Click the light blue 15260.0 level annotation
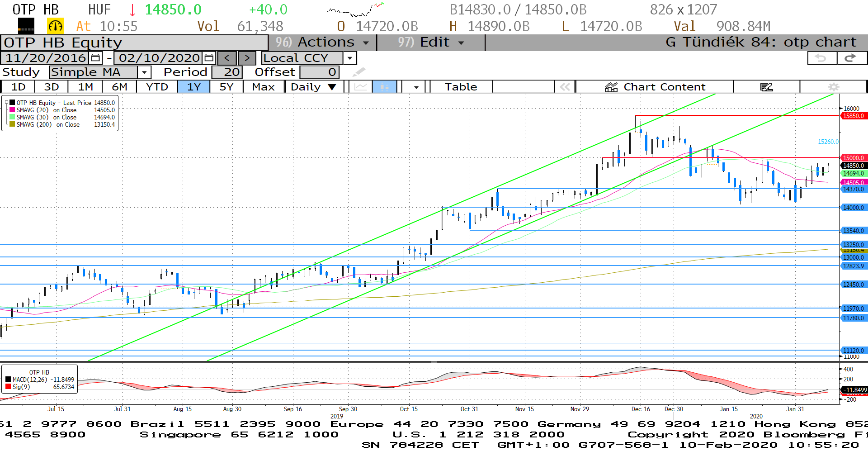 click(x=828, y=142)
